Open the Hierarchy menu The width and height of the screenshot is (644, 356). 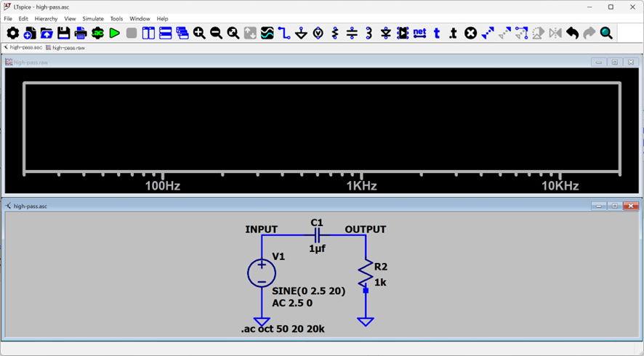pyautogui.click(x=46, y=18)
